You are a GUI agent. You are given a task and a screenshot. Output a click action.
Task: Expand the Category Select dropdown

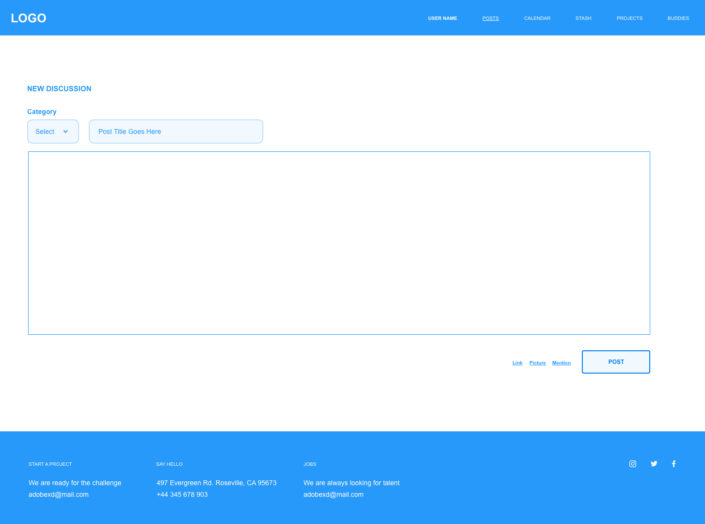click(x=53, y=132)
